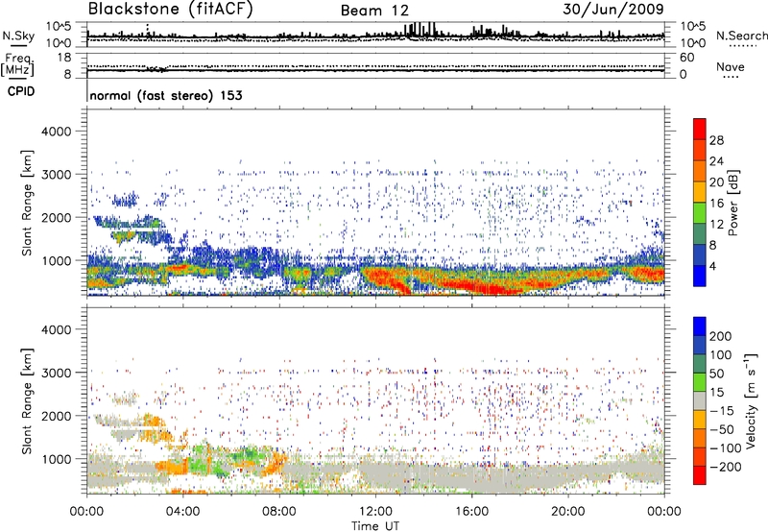Click the '3000' tick on velocity panel
This screenshot has height=532, width=768.
pos(56,373)
